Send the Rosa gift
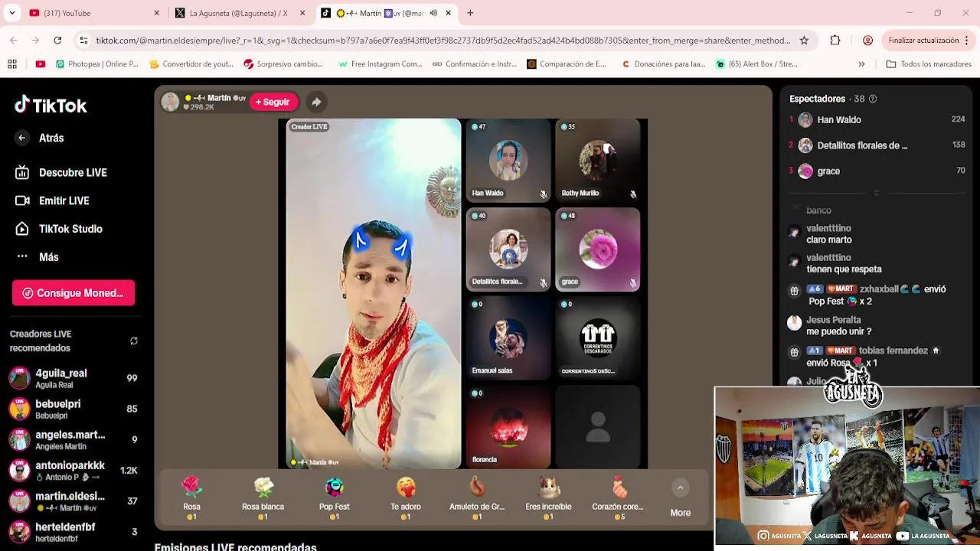The image size is (980, 551). point(191,498)
